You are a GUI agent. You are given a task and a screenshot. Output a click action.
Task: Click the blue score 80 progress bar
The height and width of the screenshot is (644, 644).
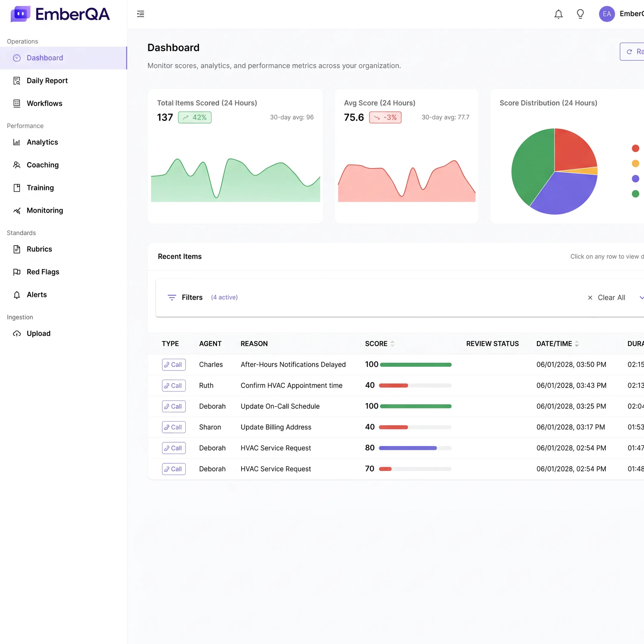pos(415,448)
